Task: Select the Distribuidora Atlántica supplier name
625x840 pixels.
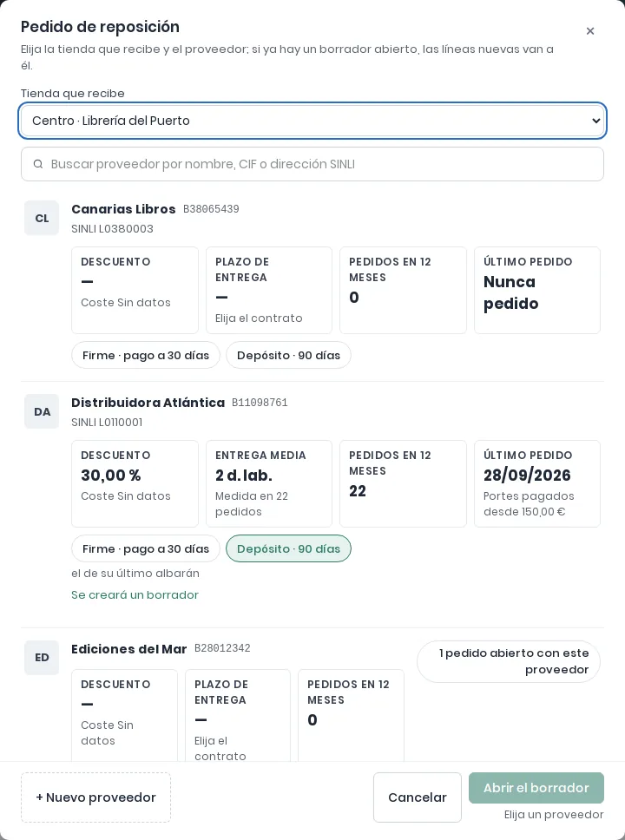Action: click(148, 403)
